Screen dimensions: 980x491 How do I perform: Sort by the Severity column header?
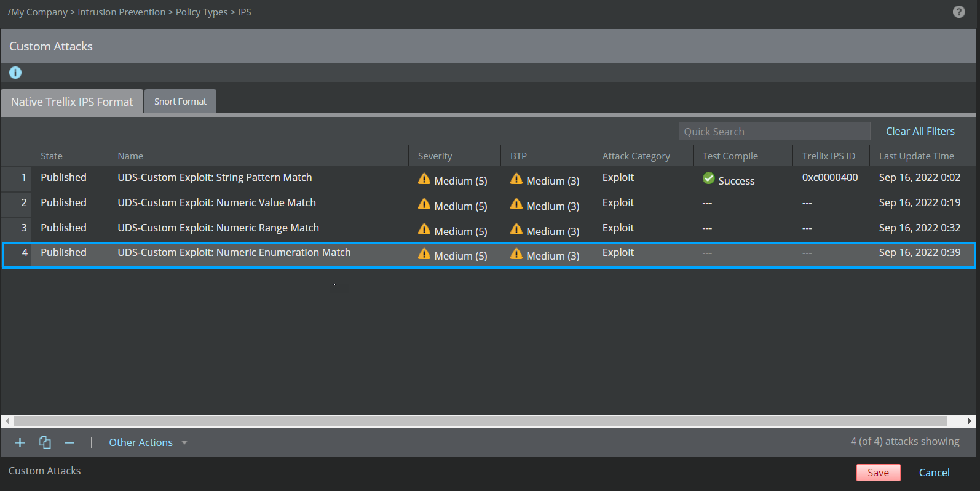click(x=455, y=156)
